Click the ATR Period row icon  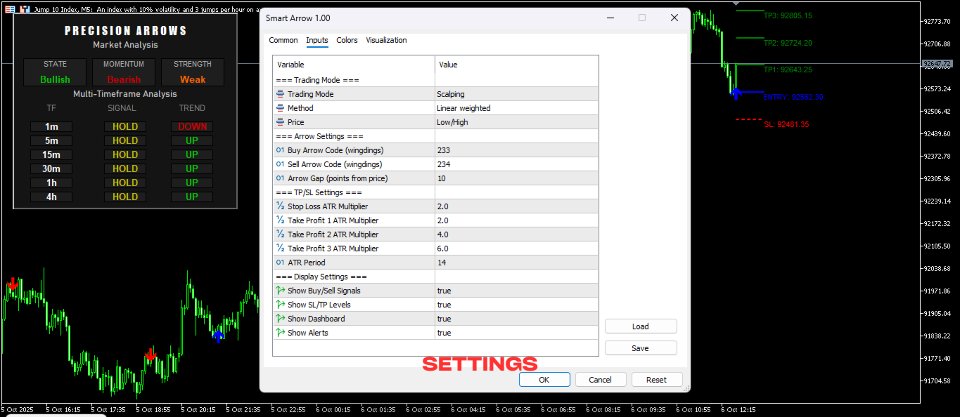tap(280, 263)
